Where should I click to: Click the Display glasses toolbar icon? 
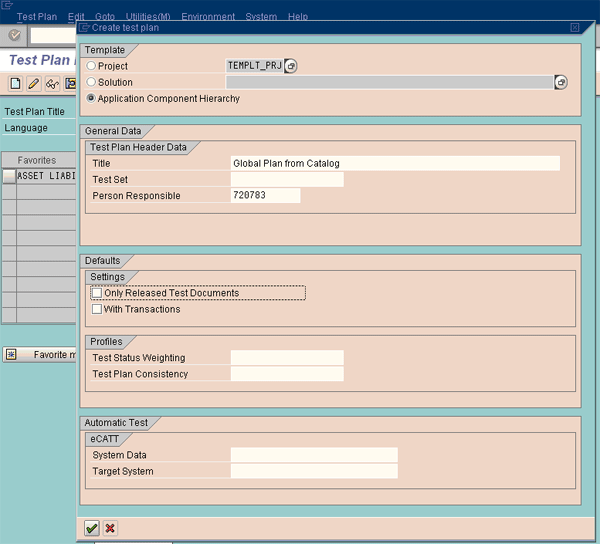pos(52,83)
